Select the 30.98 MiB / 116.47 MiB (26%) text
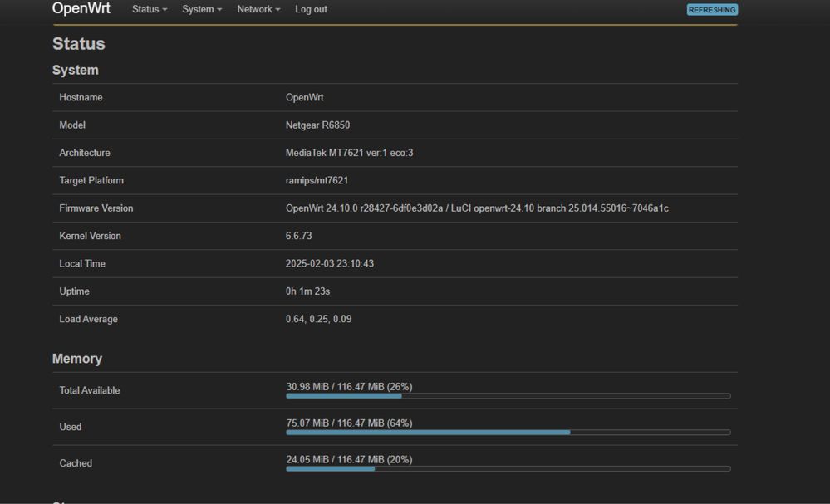Image resolution: width=830 pixels, height=504 pixels. click(349, 387)
